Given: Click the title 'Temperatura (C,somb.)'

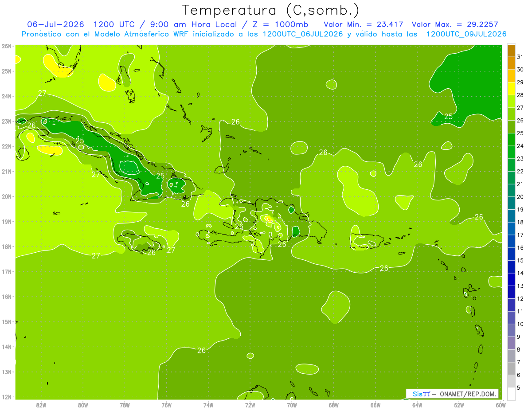Looking at the screenshot, I should 270,10.
